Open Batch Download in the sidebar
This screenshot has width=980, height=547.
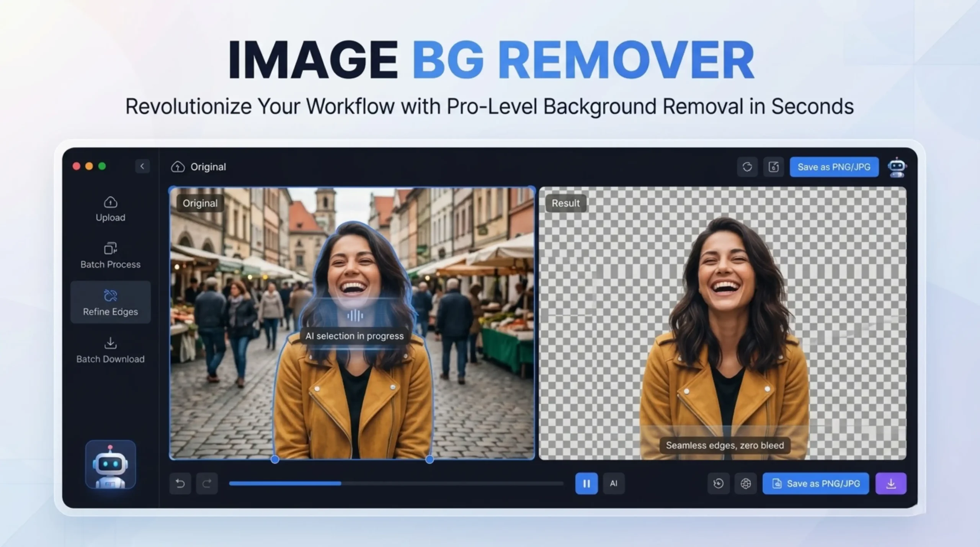110,350
